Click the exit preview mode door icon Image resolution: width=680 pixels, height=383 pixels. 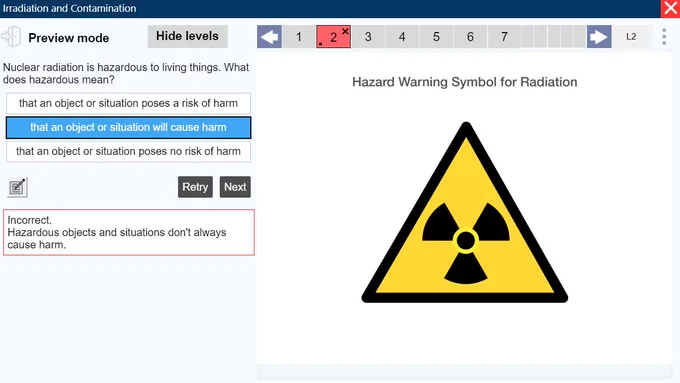coord(11,37)
